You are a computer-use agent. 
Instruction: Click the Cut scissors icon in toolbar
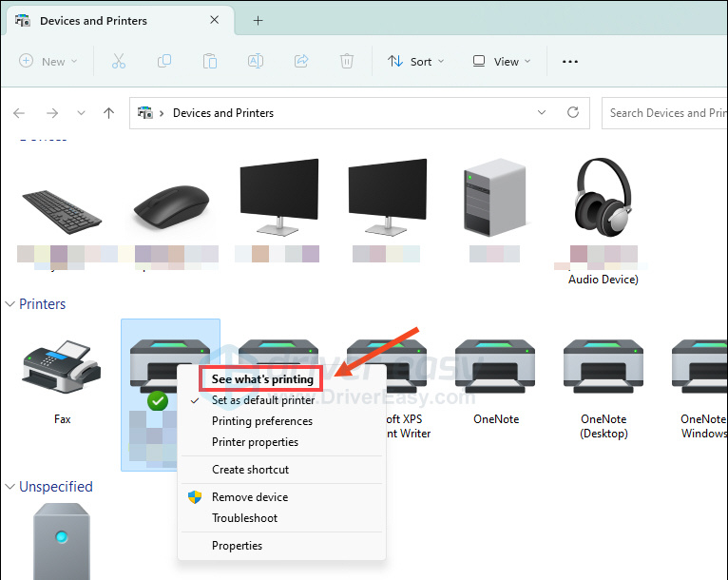(118, 61)
